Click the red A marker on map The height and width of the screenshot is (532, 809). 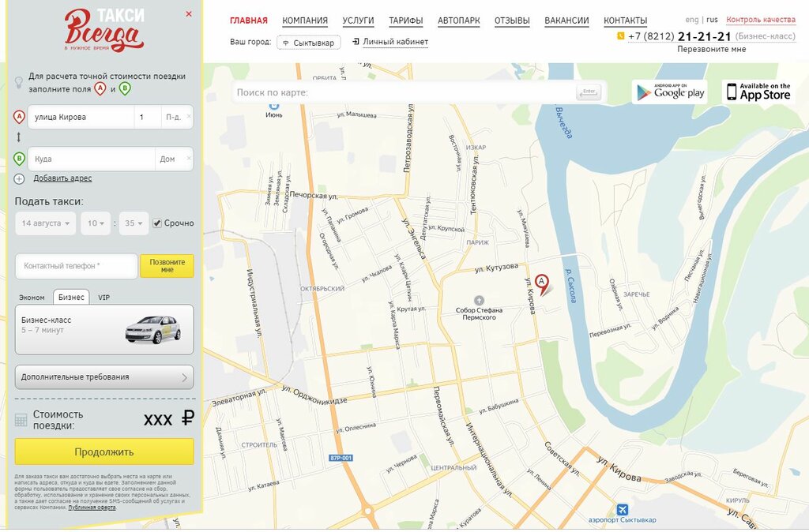(x=542, y=284)
